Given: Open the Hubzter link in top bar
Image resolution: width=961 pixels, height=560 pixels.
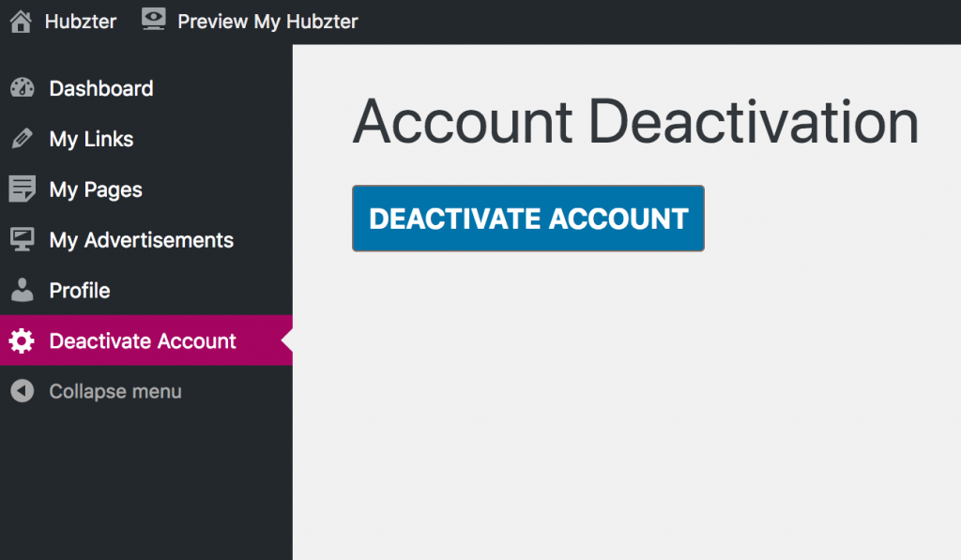Looking at the screenshot, I should point(81,22).
